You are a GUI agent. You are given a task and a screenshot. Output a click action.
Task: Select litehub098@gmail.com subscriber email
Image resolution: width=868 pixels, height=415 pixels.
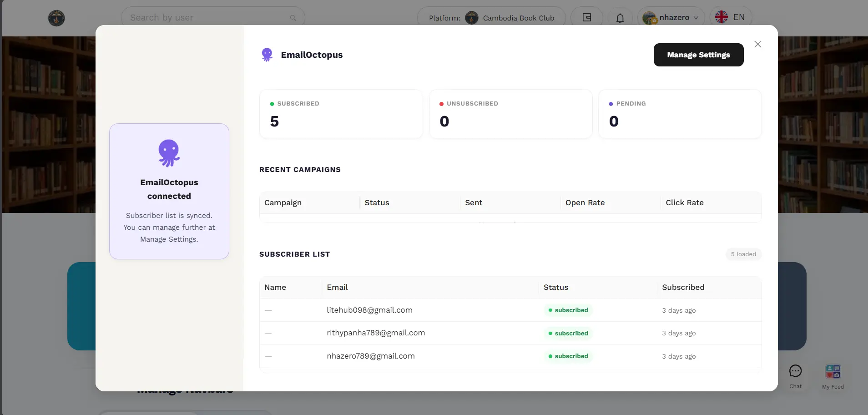tap(369, 310)
